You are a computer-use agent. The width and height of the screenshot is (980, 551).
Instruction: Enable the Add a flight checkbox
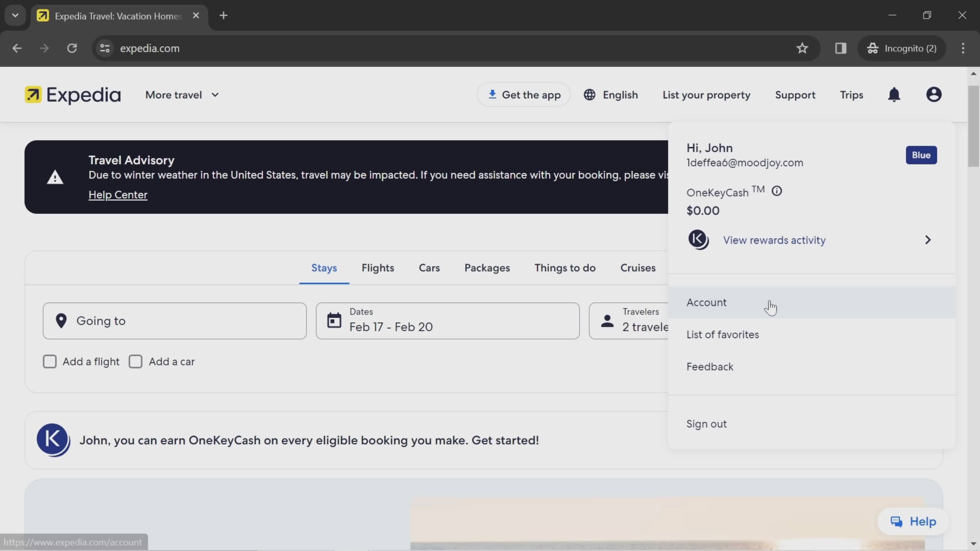tap(50, 362)
